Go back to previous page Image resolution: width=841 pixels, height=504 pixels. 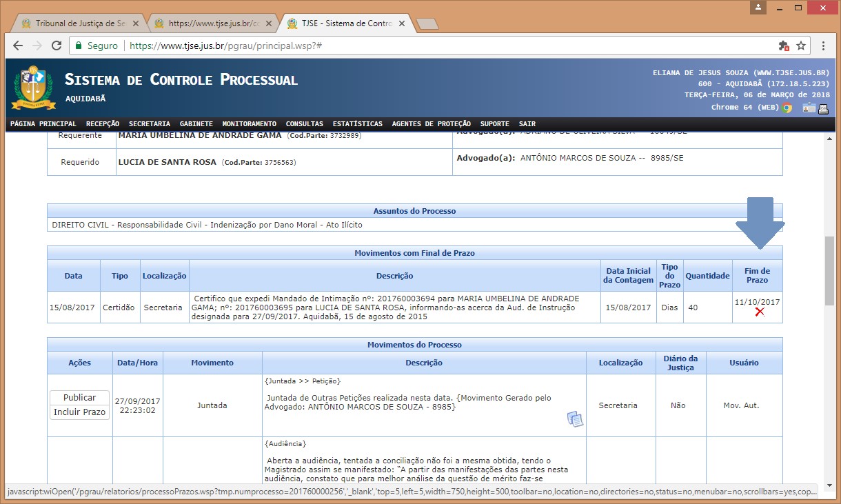click(19, 46)
